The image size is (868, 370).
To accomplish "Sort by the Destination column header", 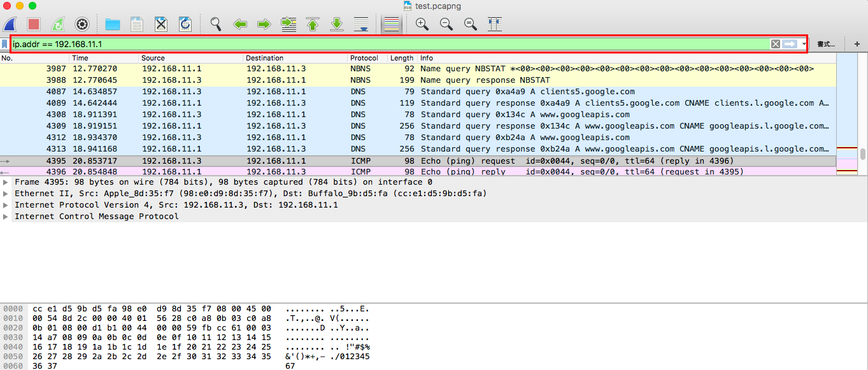I will click(296, 58).
